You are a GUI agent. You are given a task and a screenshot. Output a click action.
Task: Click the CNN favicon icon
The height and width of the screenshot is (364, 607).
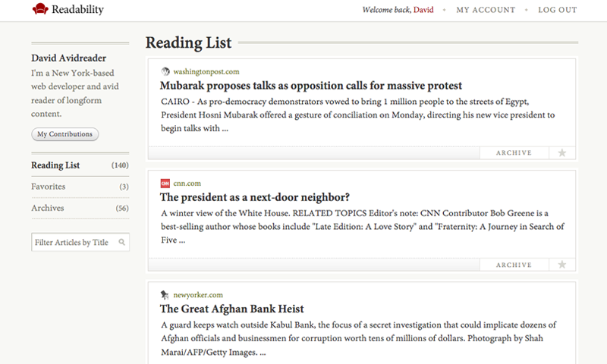(x=165, y=184)
